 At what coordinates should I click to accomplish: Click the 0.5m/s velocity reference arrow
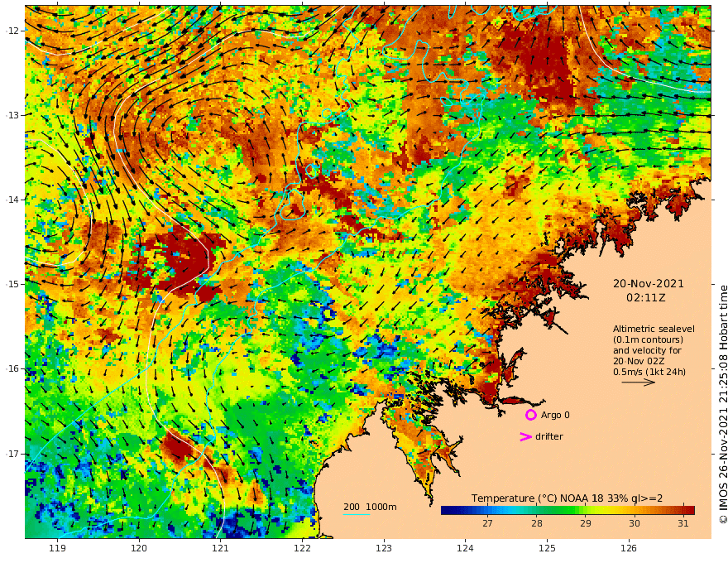pos(639,383)
